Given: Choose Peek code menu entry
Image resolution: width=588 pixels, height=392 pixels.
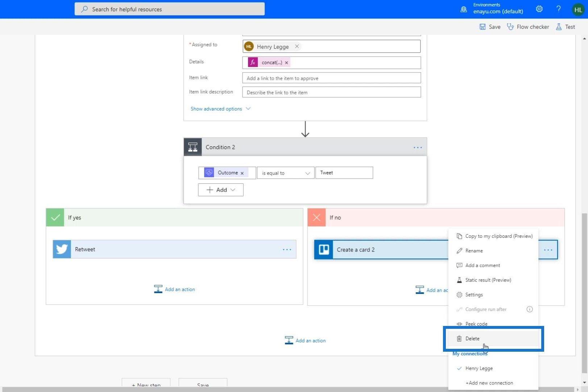Looking at the screenshot, I should click(493, 324).
